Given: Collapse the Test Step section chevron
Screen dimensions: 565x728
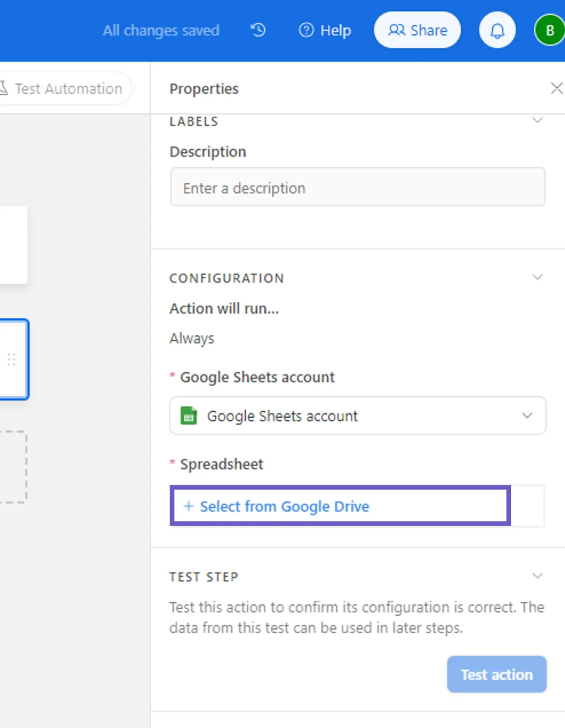Looking at the screenshot, I should point(537,576).
